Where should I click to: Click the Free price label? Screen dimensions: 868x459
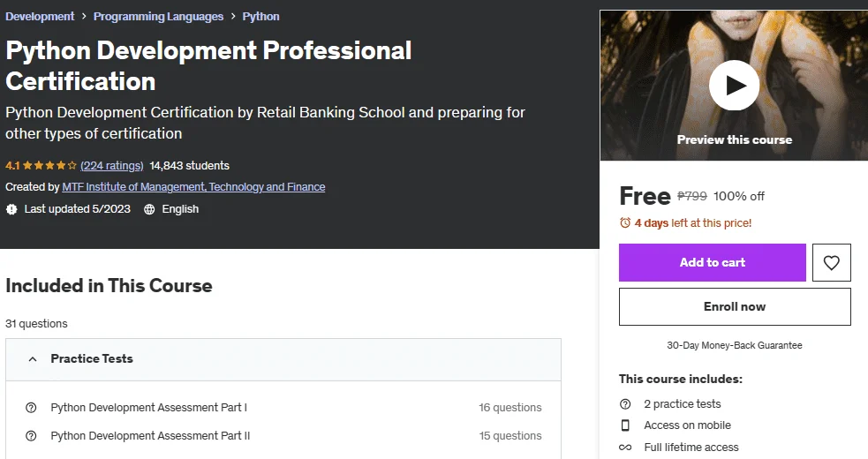tap(645, 196)
